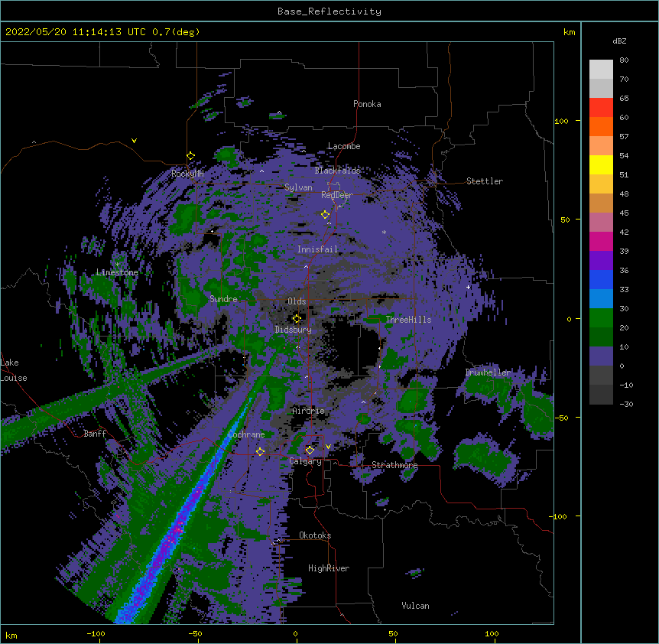Click the asterisk marker above Limestone
659x644 pixels.
(x=117, y=265)
